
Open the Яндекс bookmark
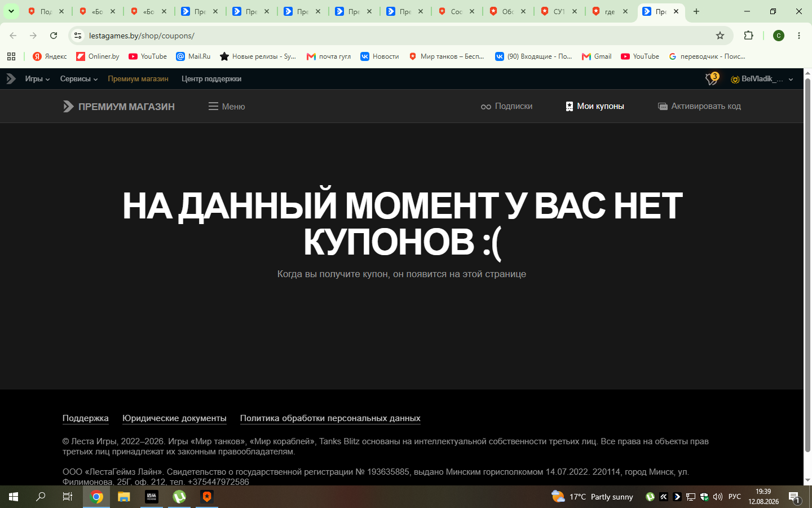50,56
